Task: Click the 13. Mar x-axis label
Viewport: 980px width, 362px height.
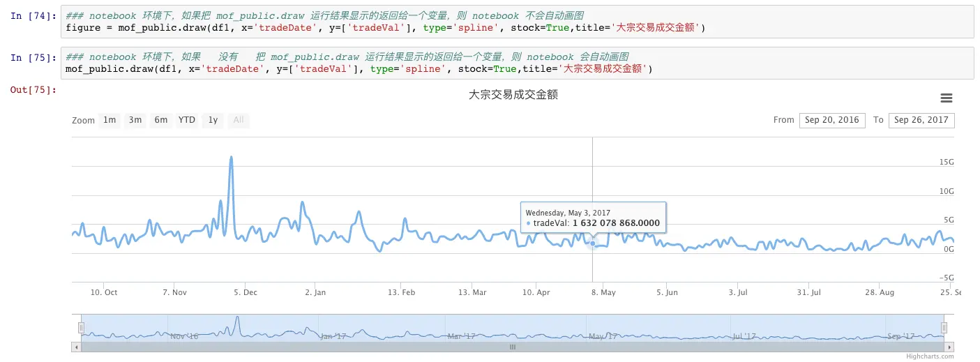Action: [x=472, y=292]
